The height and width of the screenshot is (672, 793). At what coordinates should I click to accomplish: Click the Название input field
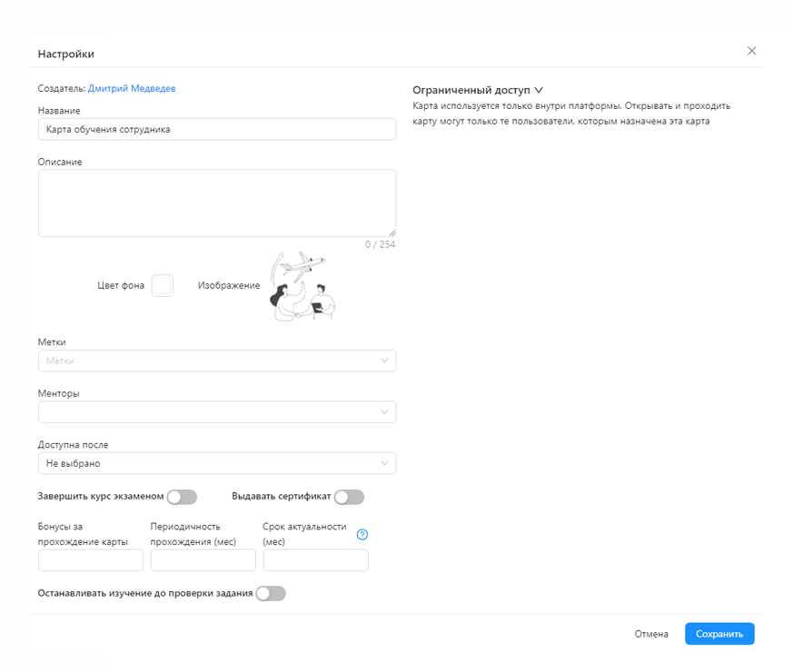(x=217, y=129)
